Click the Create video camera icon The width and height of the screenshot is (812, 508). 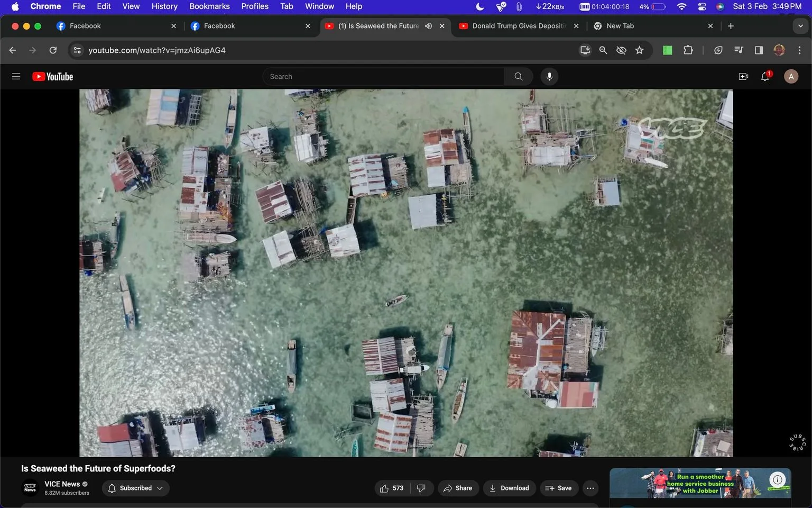pos(743,77)
